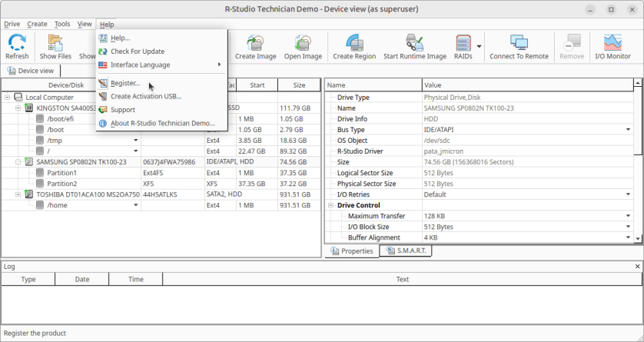Close the Log panel
The image size is (644, 342).
637,267
